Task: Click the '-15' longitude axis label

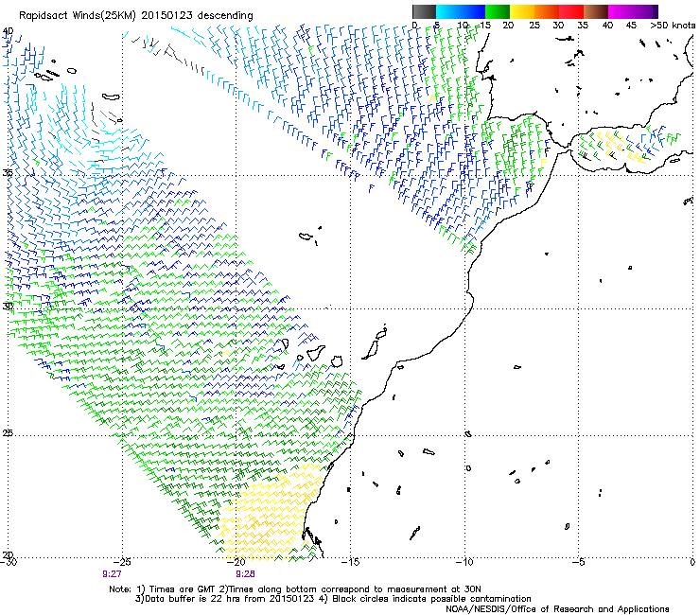Action: (350, 562)
